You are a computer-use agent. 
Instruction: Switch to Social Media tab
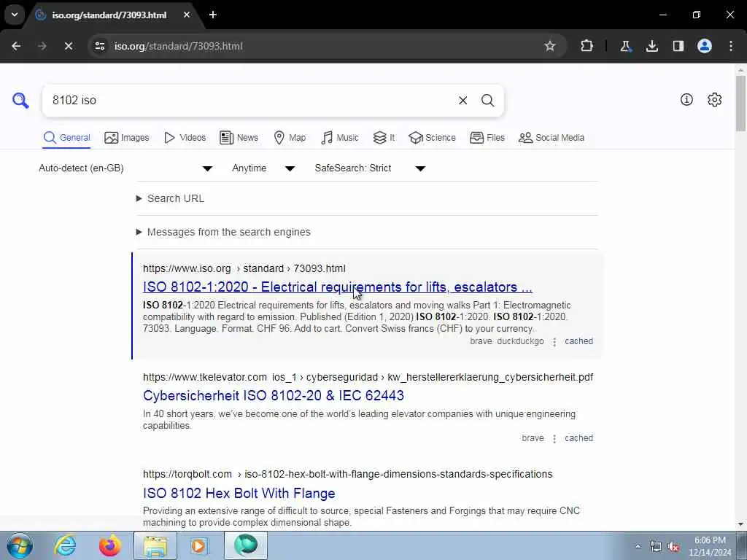coord(551,138)
